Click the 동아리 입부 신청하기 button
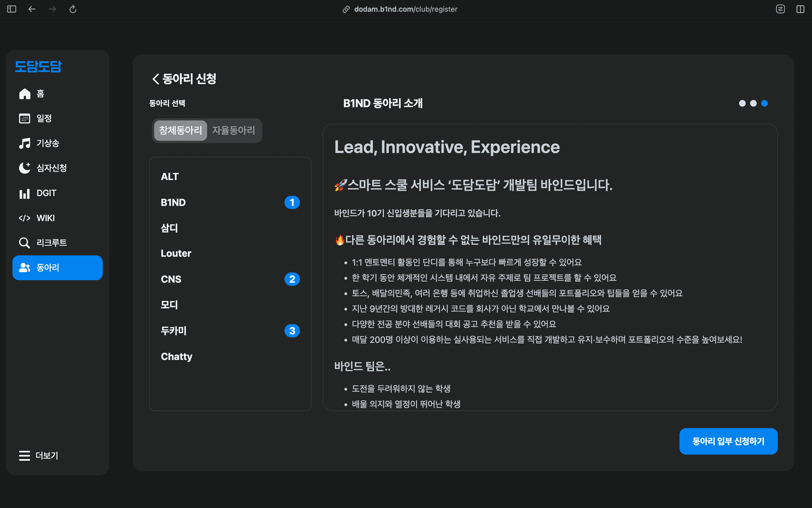 pyautogui.click(x=728, y=441)
